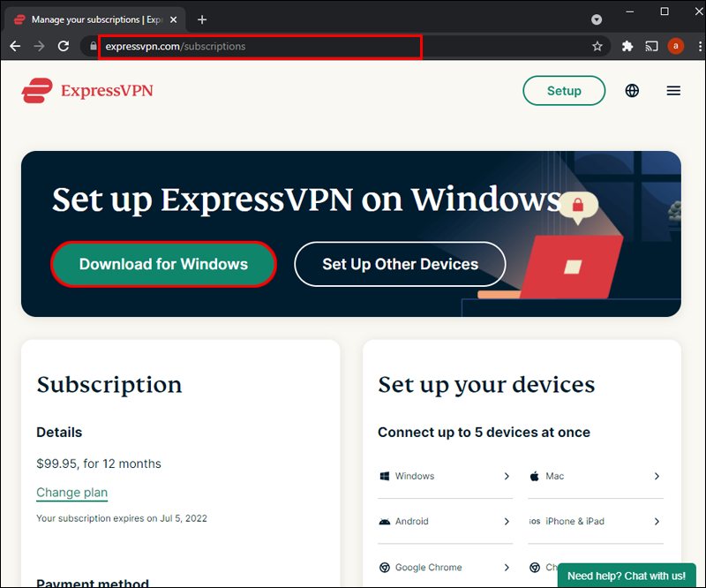
Task: Click the Windows logo icon
Action: coord(385,476)
